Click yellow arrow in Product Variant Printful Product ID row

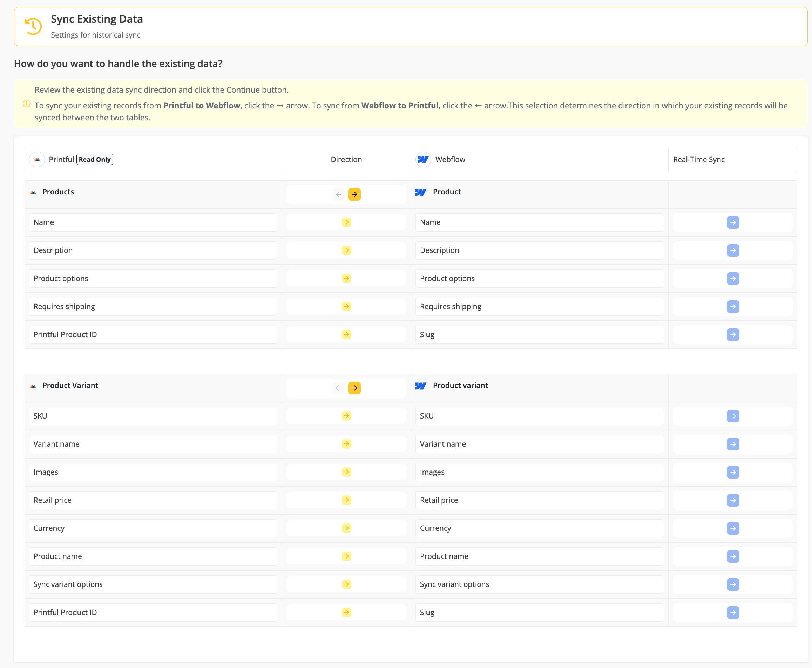(x=346, y=613)
